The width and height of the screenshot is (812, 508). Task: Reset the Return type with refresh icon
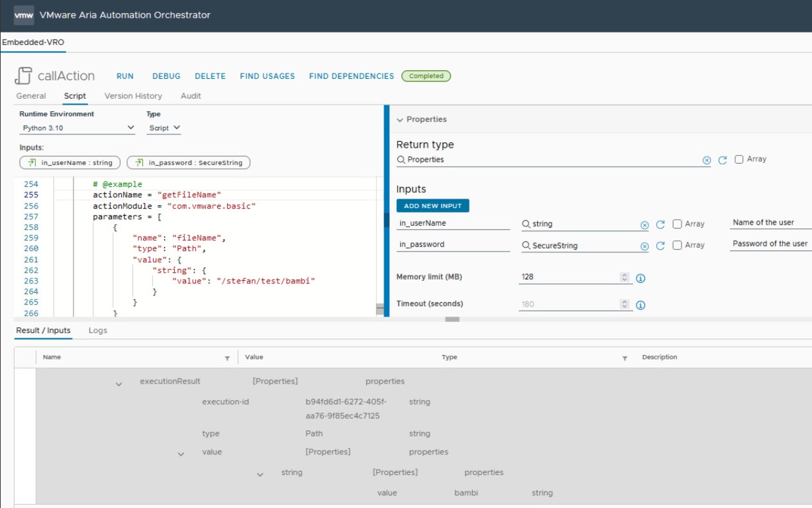[723, 160]
